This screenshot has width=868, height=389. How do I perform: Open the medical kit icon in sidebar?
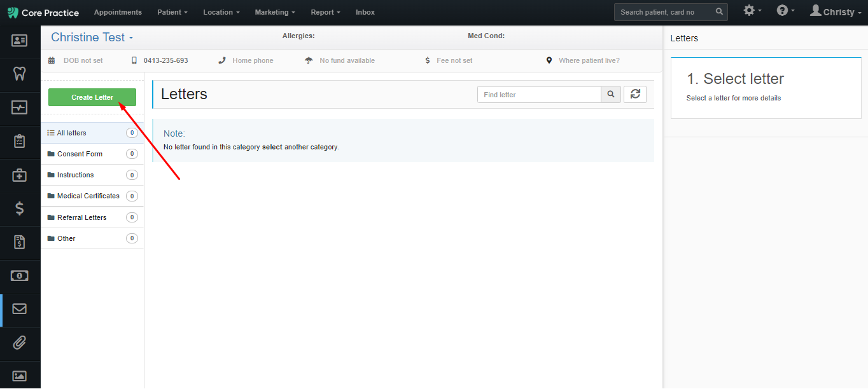point(20,175)
